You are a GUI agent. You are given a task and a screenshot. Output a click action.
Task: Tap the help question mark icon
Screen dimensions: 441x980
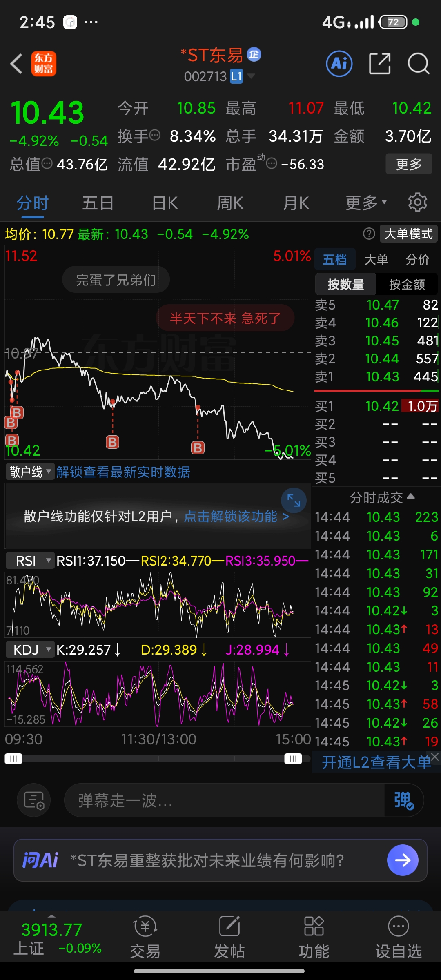point(369,234)
